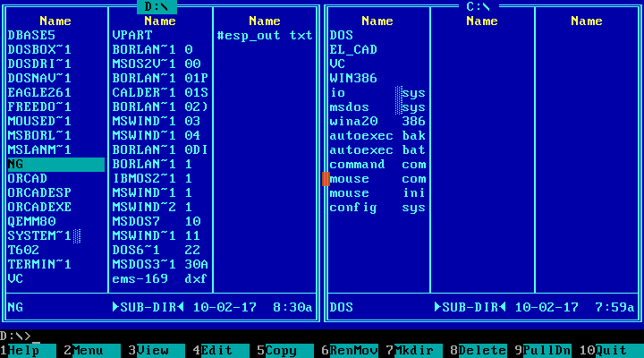Screen dimensions: 644x358
Task: Select the msdos sys file
Action: point(377,107)
